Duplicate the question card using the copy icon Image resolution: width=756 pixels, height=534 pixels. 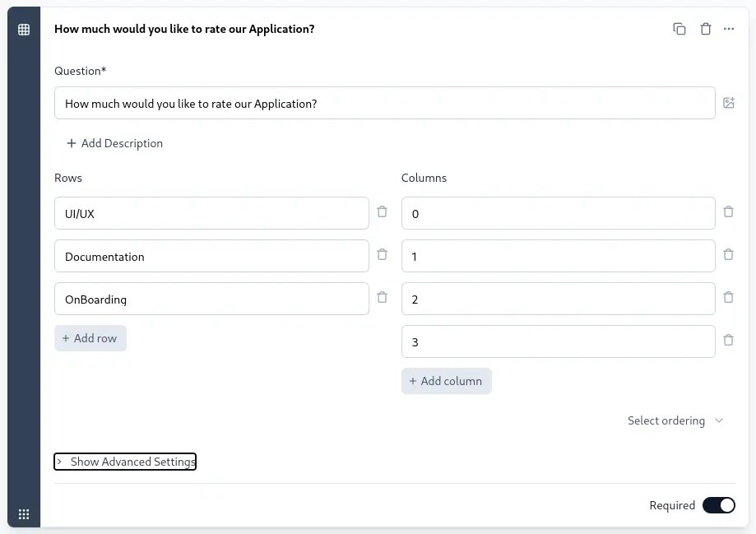(679, 29)
